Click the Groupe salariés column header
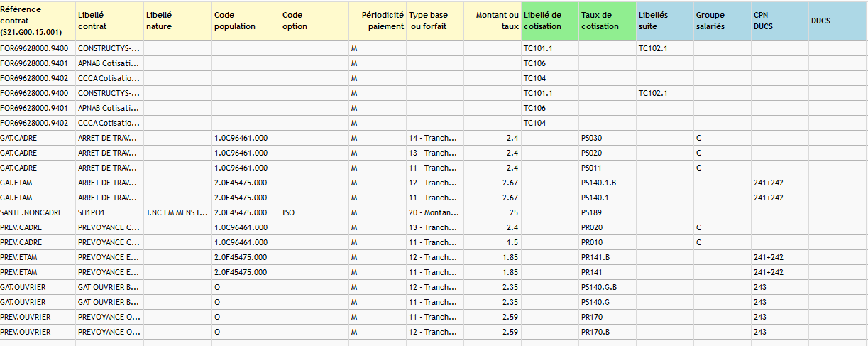868x346 pixels. (x=723, y=21)
